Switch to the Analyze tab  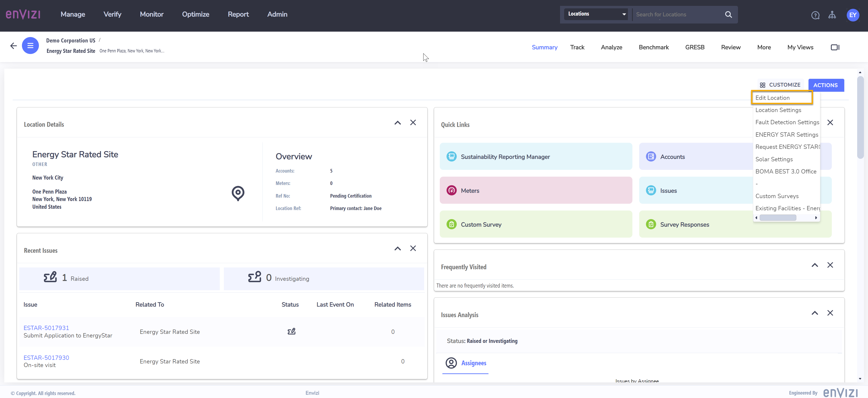point(611,47)
